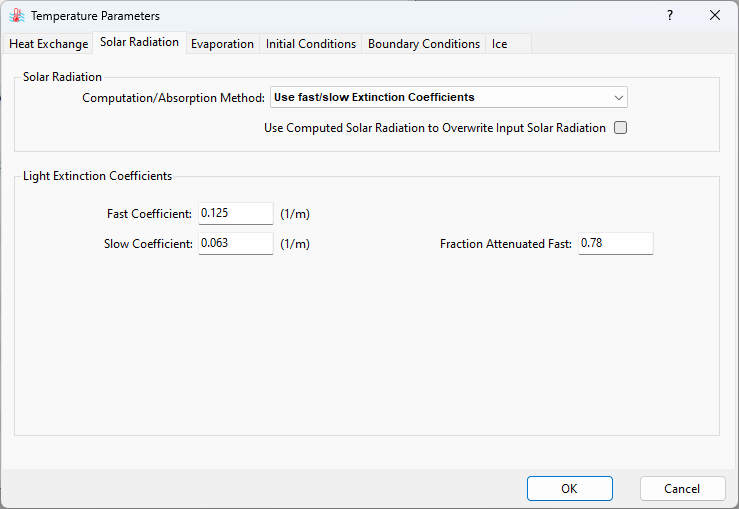Click the Temperature Parameters title bar text
Viewport: 739px width, 509px height.
pyautogui.click(x=95, y=16)
